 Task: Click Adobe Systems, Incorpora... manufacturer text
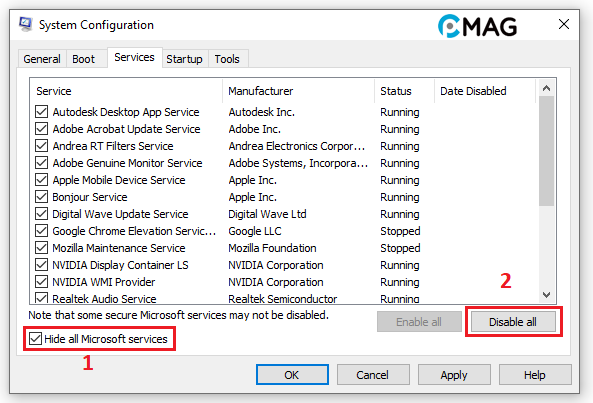tap(298, 163)
